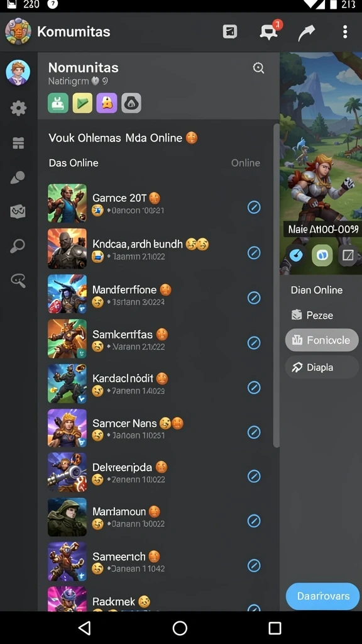Toggle blue circle for Mandferrfione

(x=254, y=297)
